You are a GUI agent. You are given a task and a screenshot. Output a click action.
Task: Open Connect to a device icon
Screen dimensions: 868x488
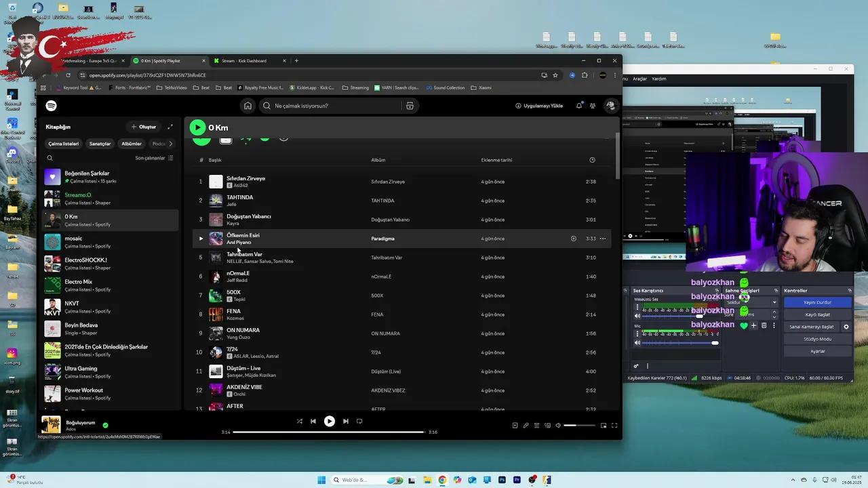tap(547, 426)
